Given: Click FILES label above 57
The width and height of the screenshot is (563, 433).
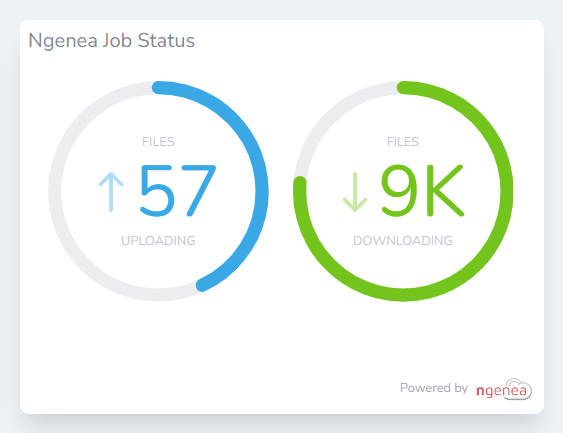Looking at the screenshot, I should [x=158, y=142].
